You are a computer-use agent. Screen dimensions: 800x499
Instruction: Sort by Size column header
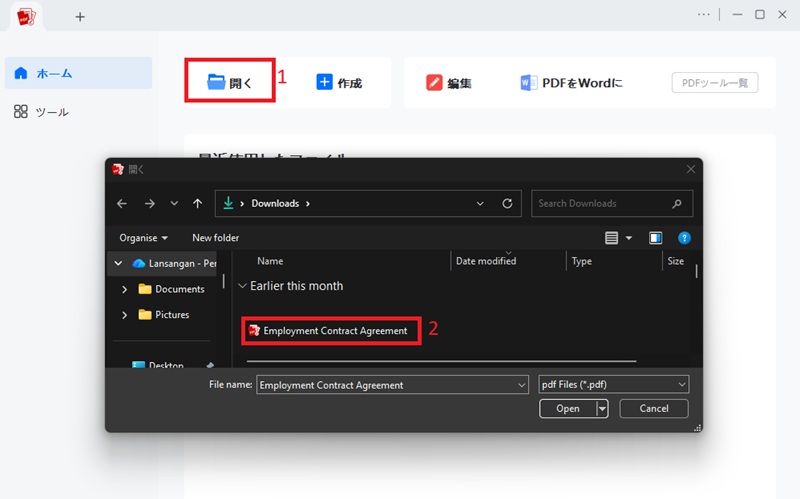click(x=676, y=261)
